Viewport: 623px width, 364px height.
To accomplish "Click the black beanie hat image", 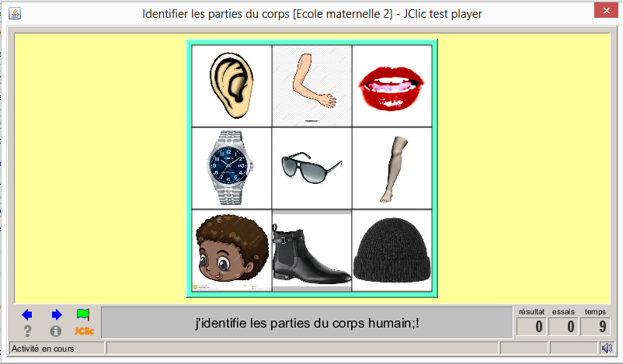I will [392, 251].
